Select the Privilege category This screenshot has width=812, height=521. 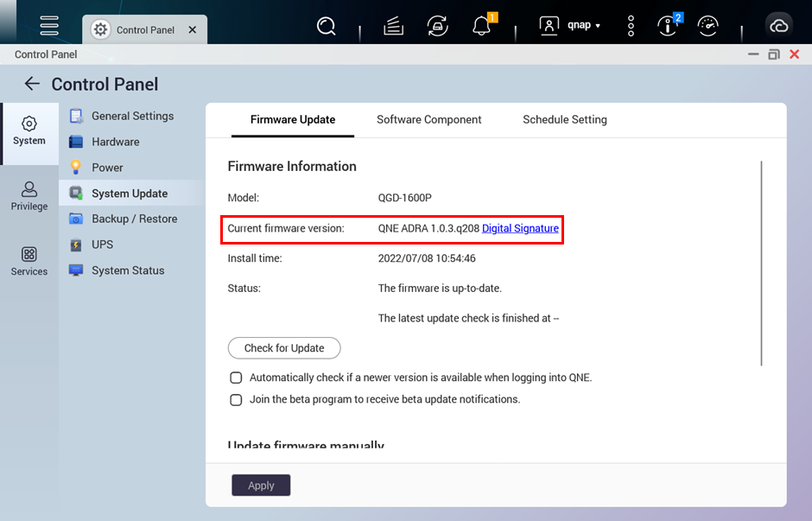coord(29,196)
